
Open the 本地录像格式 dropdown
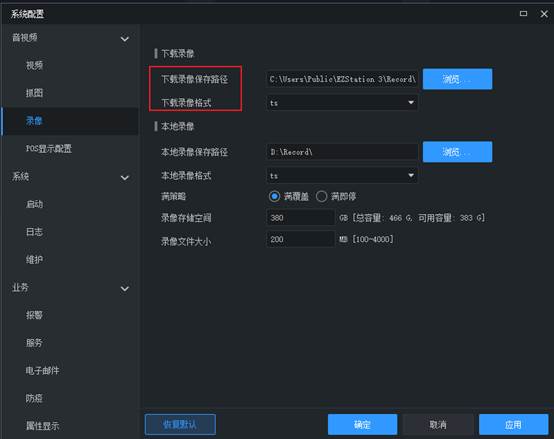tap(342, 176)
